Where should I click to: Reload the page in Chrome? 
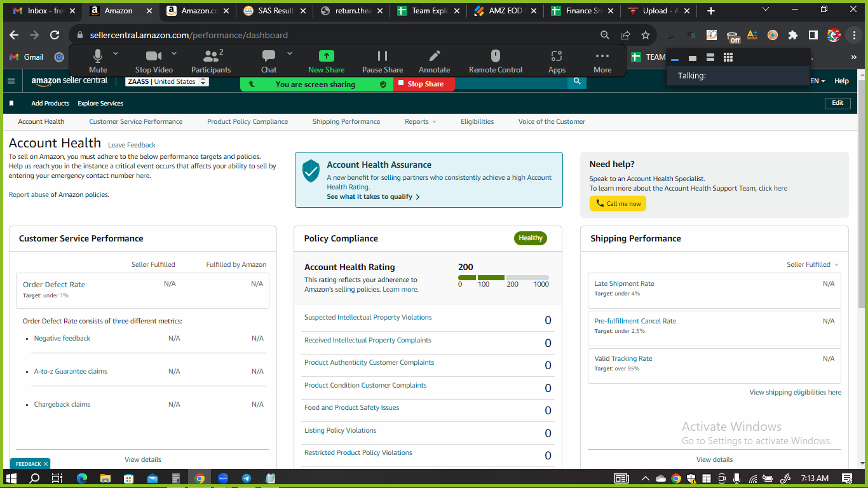coord(55,35)
